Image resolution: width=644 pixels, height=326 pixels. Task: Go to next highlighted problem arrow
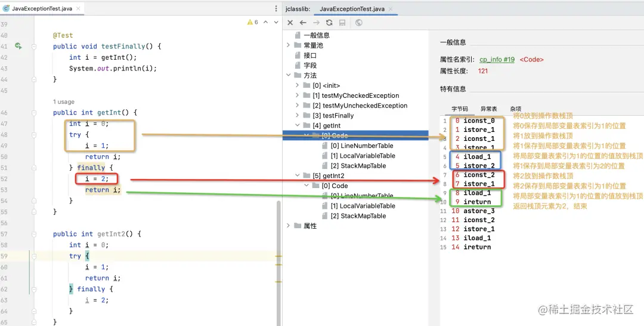point(275,22)
